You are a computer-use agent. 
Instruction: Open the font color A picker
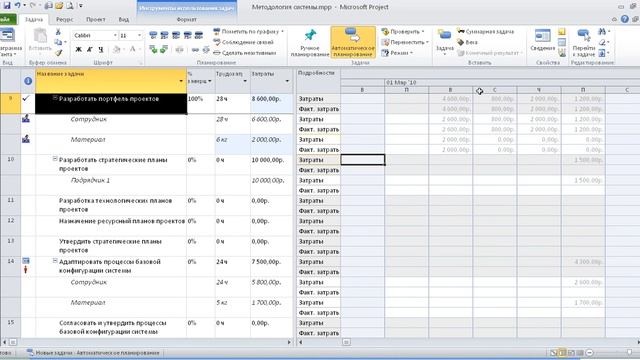(x=133, y=50)
